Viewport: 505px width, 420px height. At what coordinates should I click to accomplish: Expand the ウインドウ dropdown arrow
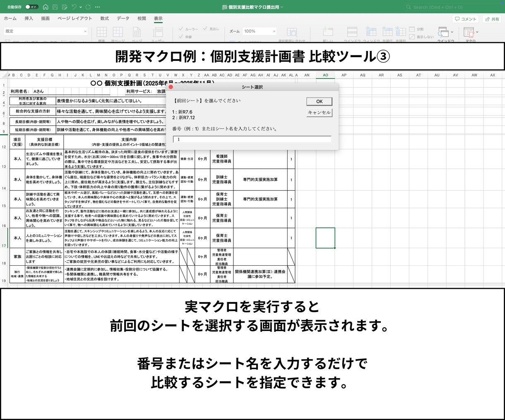452,32
